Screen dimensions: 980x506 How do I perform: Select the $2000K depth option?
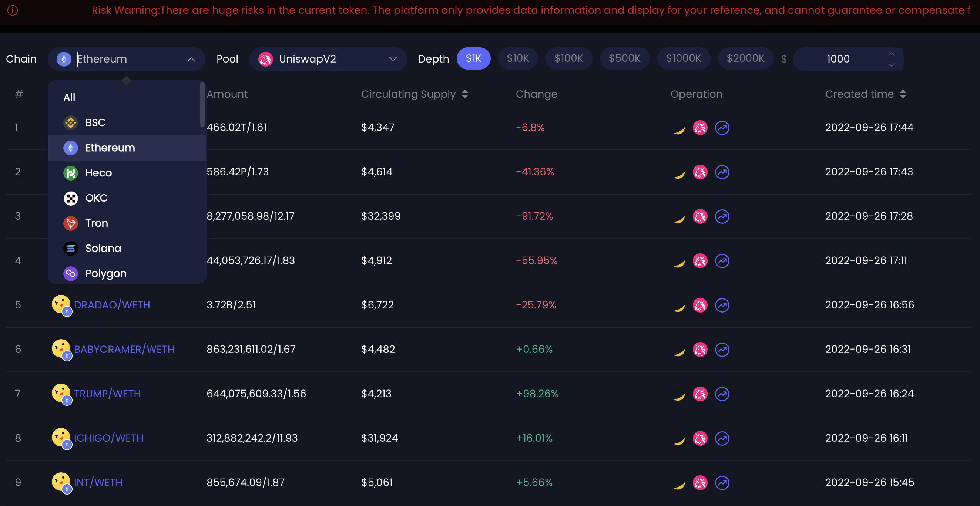745,58
